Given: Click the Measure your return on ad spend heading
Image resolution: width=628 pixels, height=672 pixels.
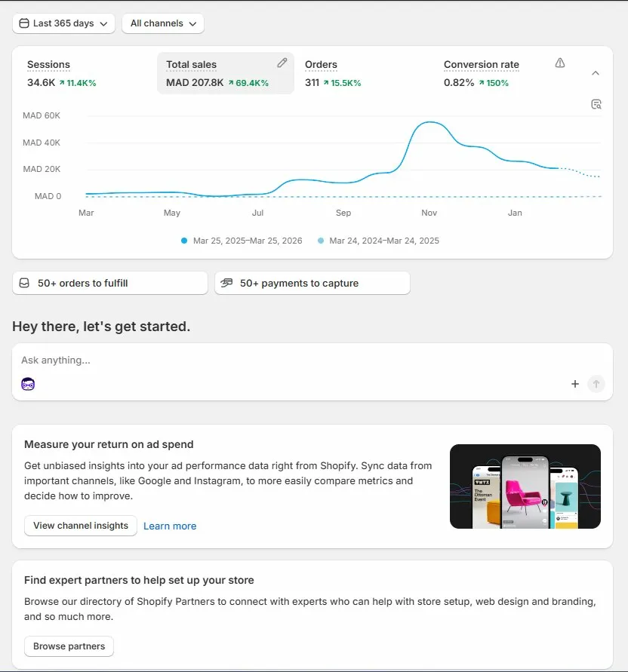Looking at the screenshot, I should tap(109, 444).
